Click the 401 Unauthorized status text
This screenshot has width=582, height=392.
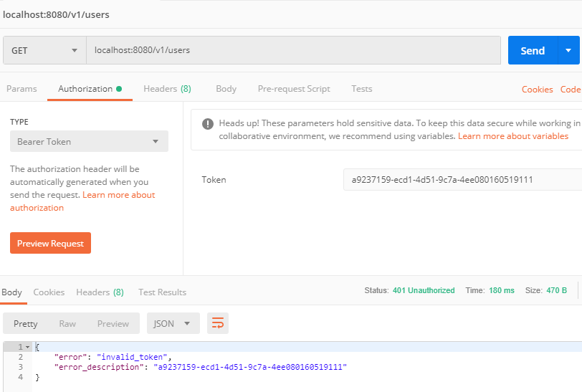424,290
